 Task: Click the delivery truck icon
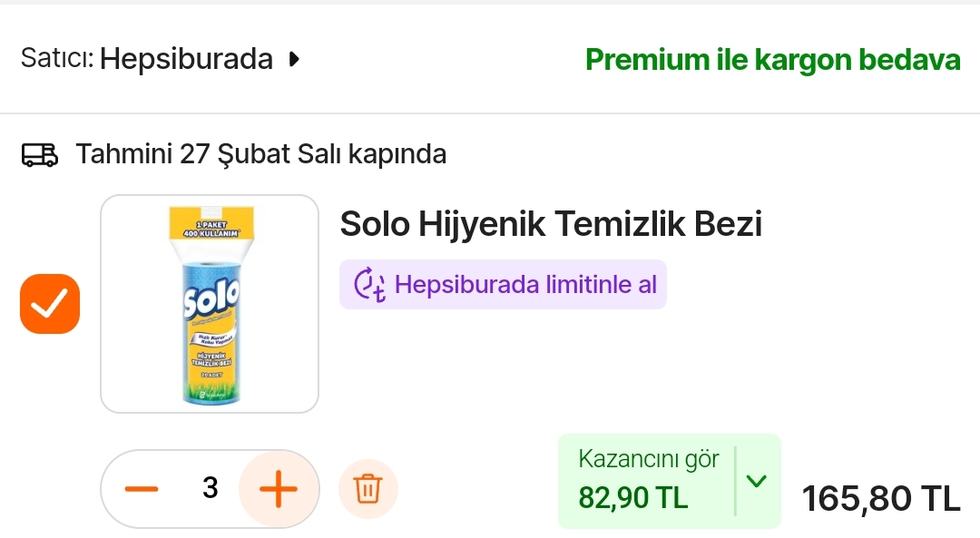(x=39, y=155)
